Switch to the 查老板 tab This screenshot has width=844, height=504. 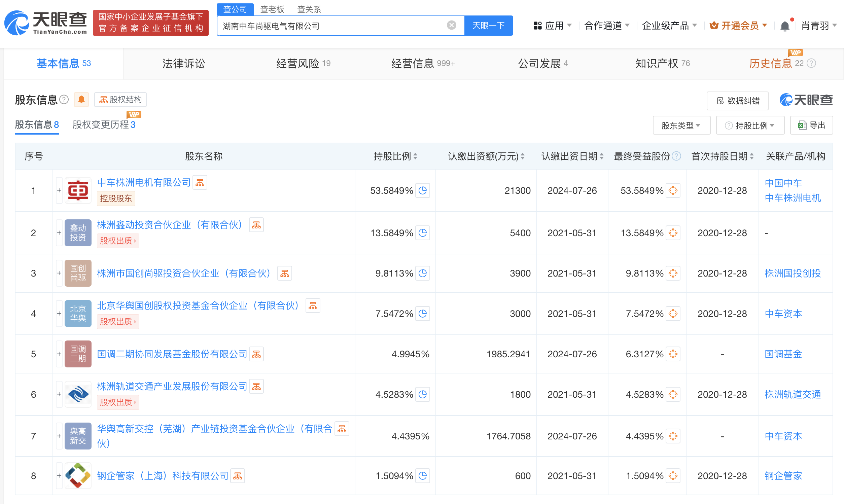tap(272, 9)
